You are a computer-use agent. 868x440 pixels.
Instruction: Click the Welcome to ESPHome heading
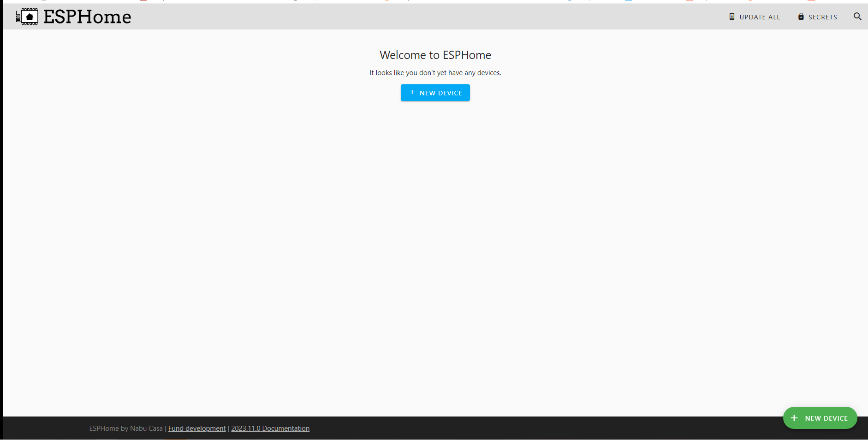pos(435,55)
